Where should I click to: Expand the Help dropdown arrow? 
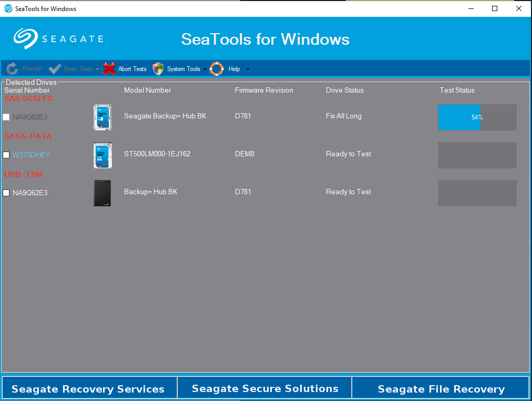pyautogui.click(x=247, y=69)
